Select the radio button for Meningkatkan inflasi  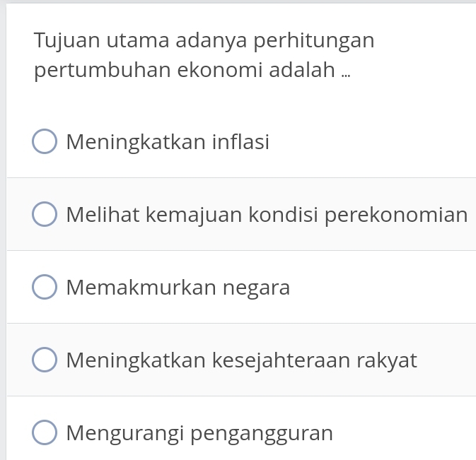point(45,142)
